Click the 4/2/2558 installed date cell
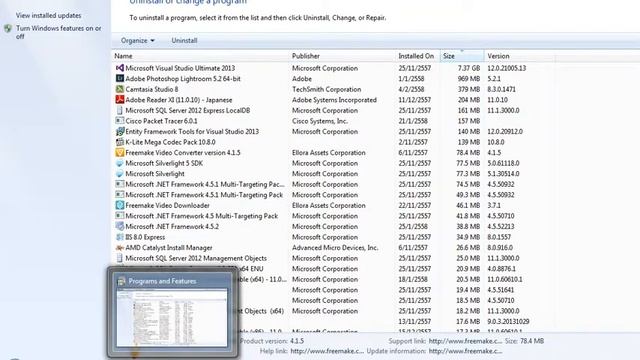Viewport: 640px width, 360px height. click(x=411, y=89)
